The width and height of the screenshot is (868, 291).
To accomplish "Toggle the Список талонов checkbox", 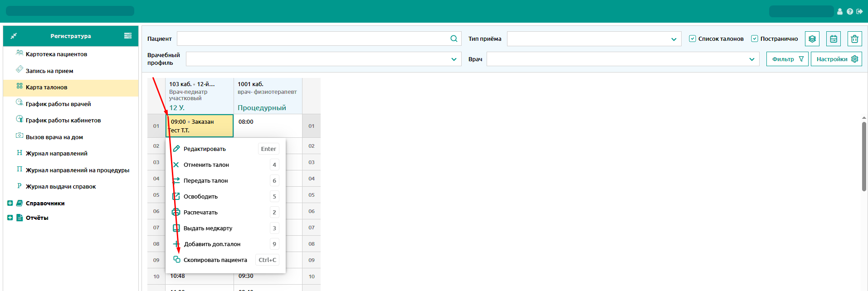I will coord(692,39).
